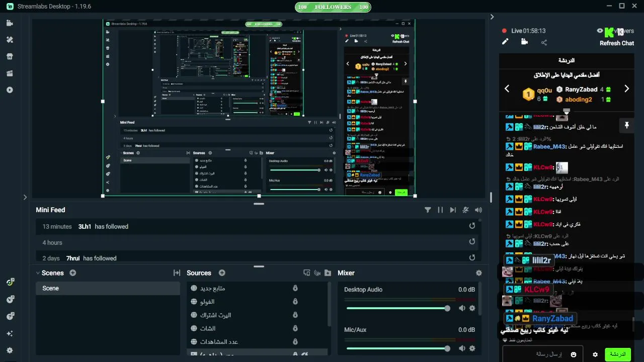Viewport: 644px width, 362px height.
Task: Open scene transitions icon in Scenes header
Action: pyautogui.click(x=177, y=273)
